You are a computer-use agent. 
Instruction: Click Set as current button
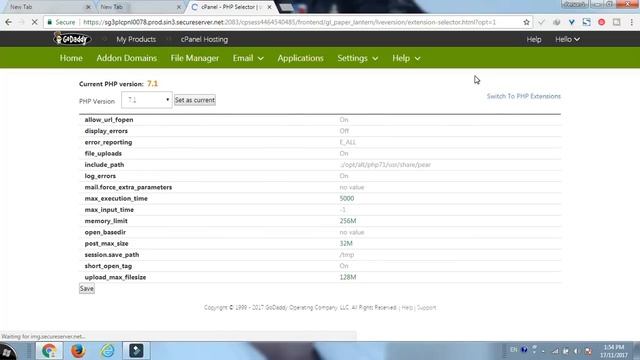(195, 100)
